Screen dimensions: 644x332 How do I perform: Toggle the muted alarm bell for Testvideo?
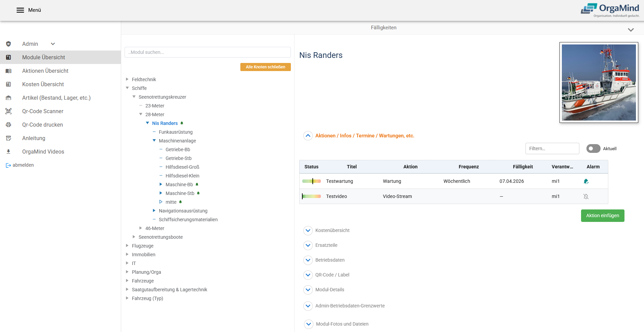(586, 196)
